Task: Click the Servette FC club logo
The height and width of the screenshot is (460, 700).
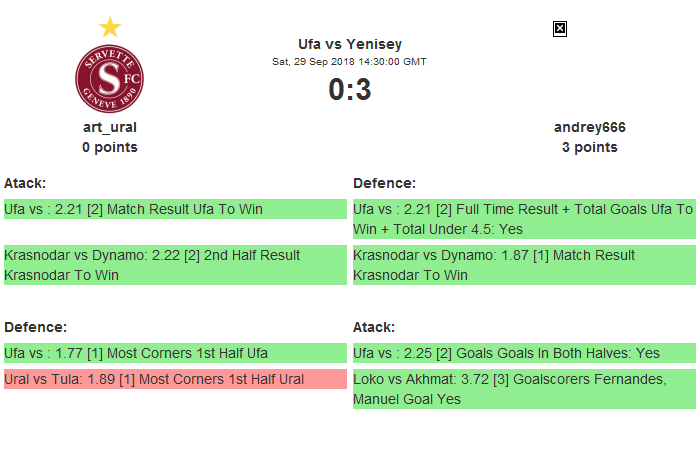Action: click(110, 78)
